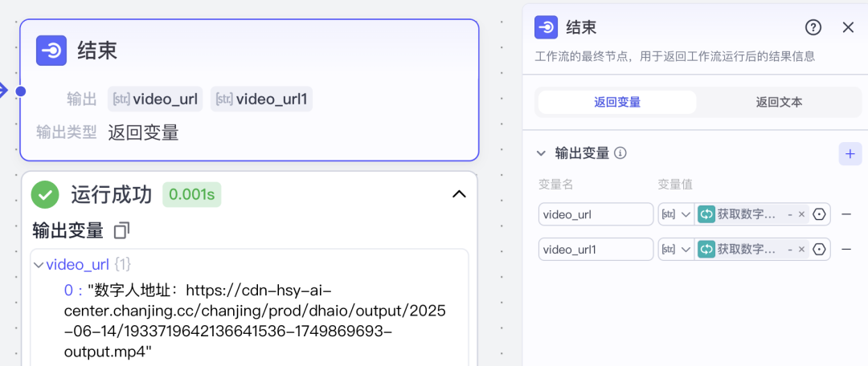The image size is (868, 366).
Task: Click the 运行成功 status heading
Action: coord(111,194)
